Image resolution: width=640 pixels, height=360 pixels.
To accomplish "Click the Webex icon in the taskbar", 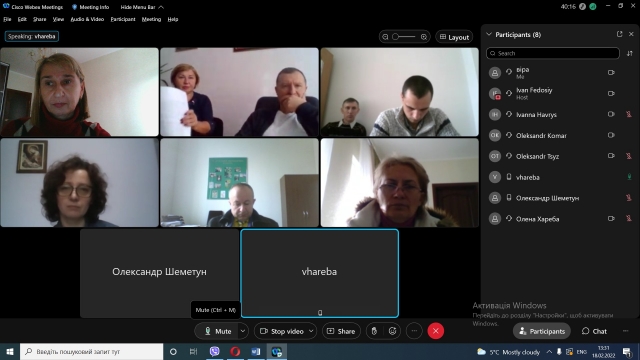I will (277, 351).
